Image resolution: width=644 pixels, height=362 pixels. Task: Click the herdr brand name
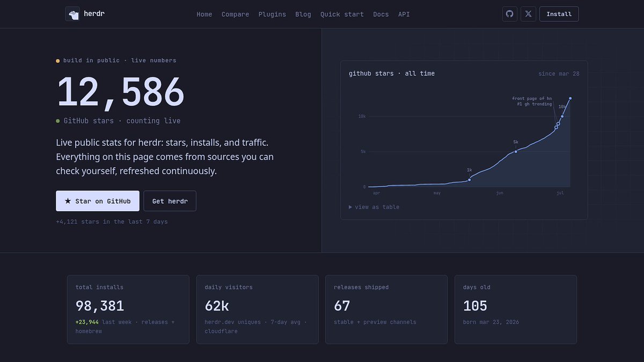pyautogui.click(x=94, y=14)
